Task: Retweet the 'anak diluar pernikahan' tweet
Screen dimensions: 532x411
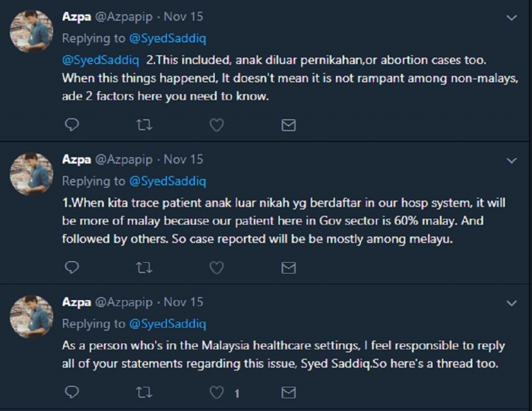Action: [144, 125]
